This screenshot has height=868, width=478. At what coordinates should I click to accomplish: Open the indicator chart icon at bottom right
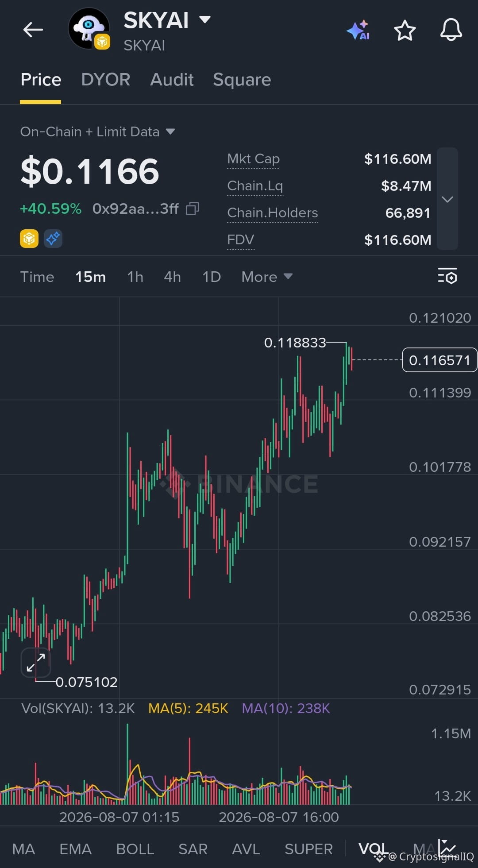coord(447,847)
